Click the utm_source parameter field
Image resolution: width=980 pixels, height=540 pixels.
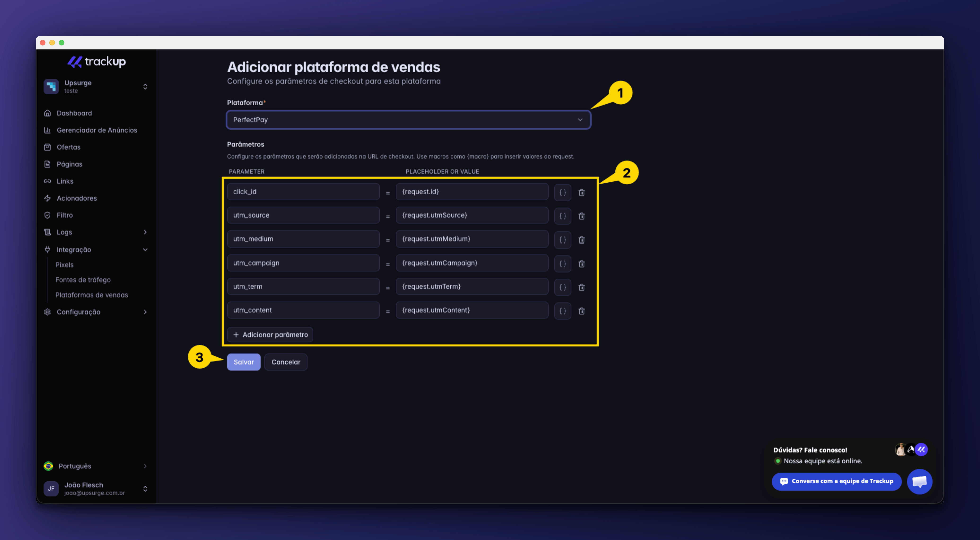pyautogui.click(x=303, y=215)
